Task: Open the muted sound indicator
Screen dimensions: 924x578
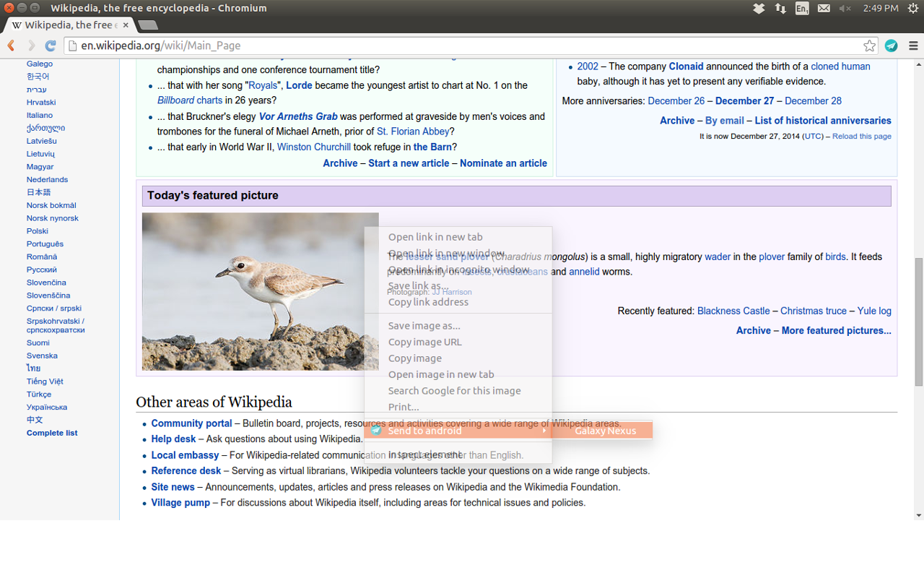Action: point(845,8)
